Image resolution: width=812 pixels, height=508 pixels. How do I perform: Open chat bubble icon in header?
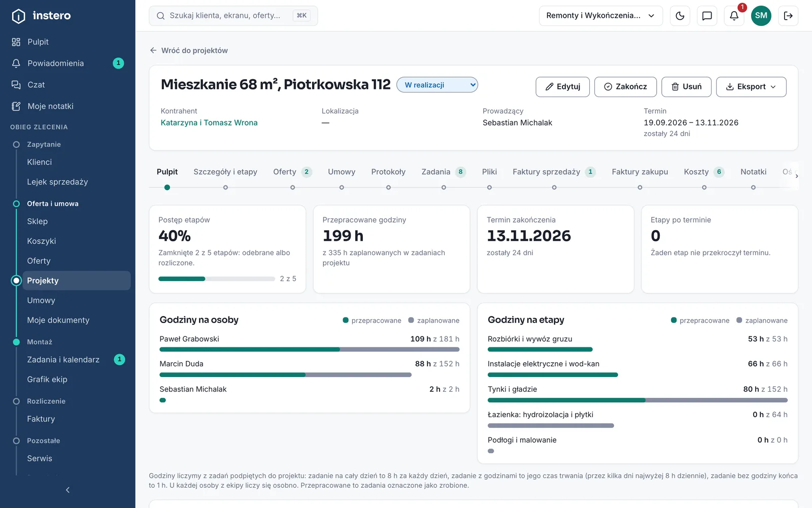coord(707,16)
